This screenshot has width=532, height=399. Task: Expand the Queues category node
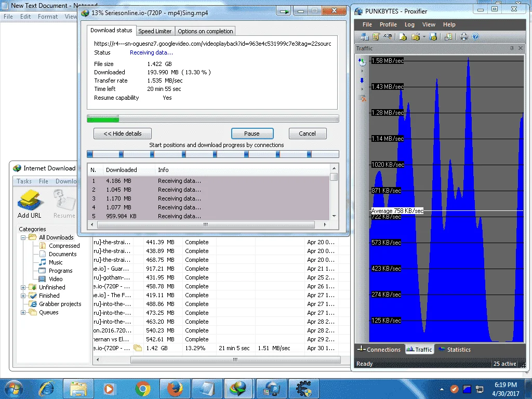coord(23,312)
